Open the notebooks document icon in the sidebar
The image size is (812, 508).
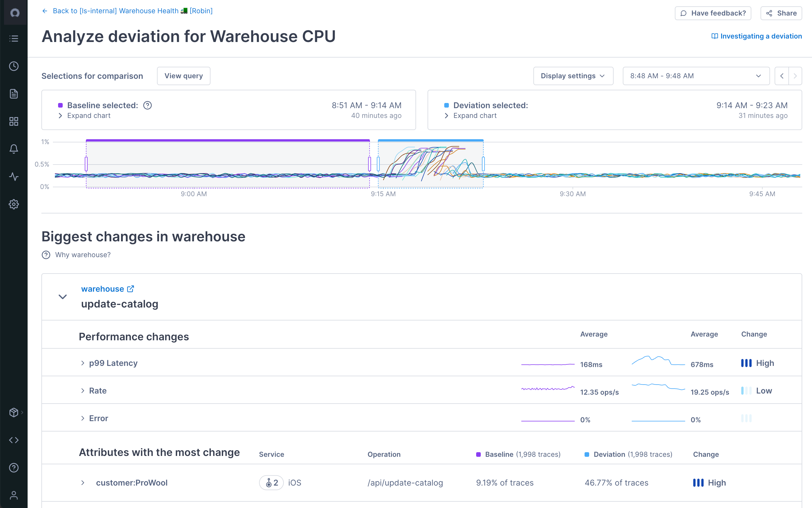pos(14,94)
